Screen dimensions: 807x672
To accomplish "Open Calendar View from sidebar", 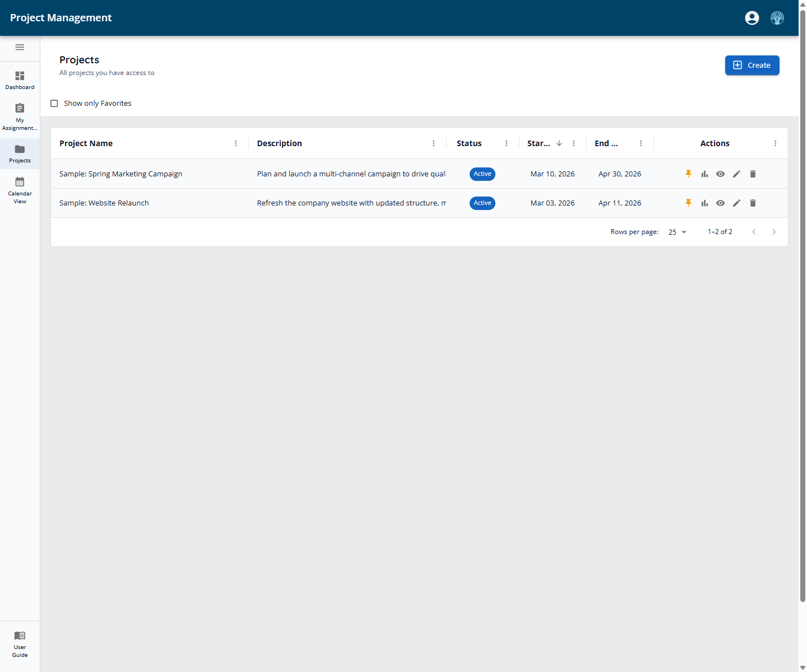I will point(20,190).
